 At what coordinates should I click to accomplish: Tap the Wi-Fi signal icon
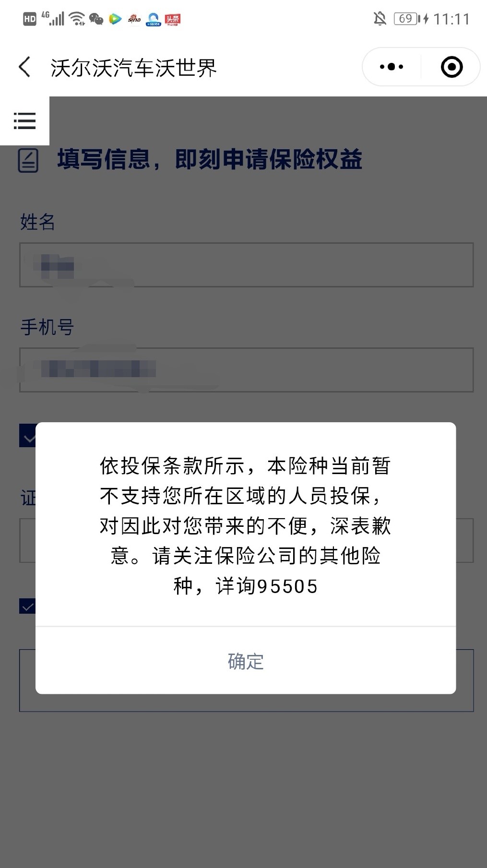[77, 19]
